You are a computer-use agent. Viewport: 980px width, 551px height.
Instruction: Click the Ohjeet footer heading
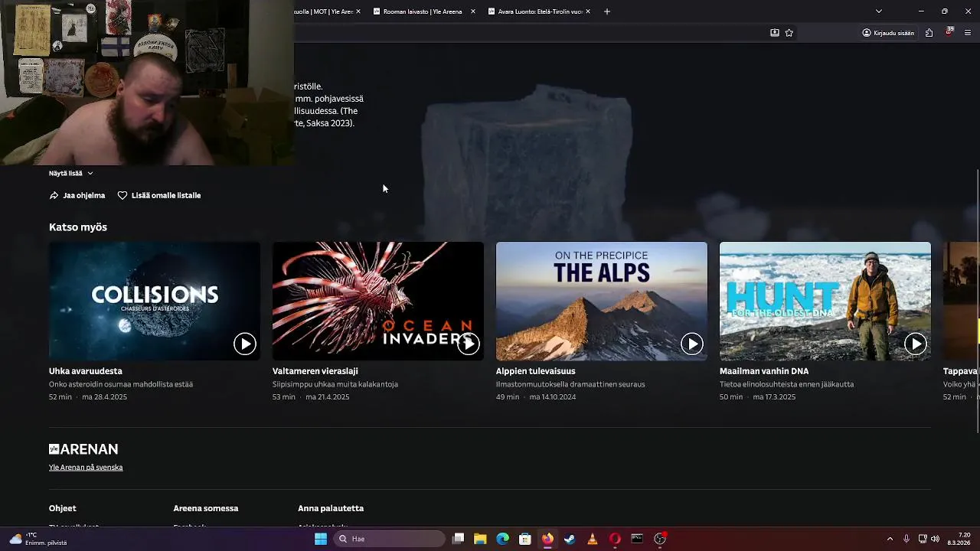63,508
